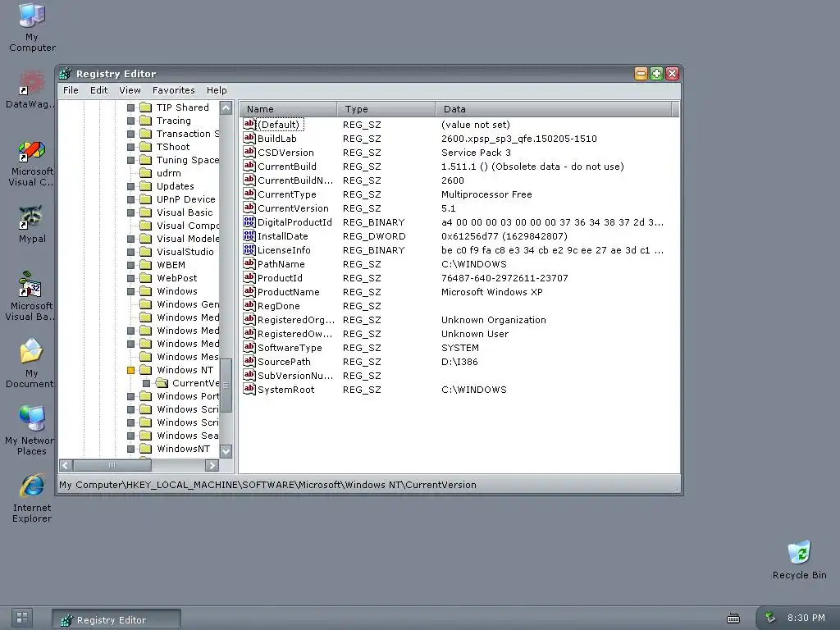Expand the CurrentVersion subkey
This screenshot has width=840, height=630.
[x=146, y=384]
